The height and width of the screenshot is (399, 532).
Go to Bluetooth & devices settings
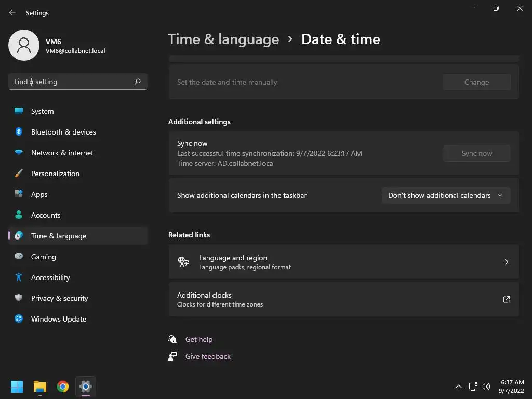(63, 132)
